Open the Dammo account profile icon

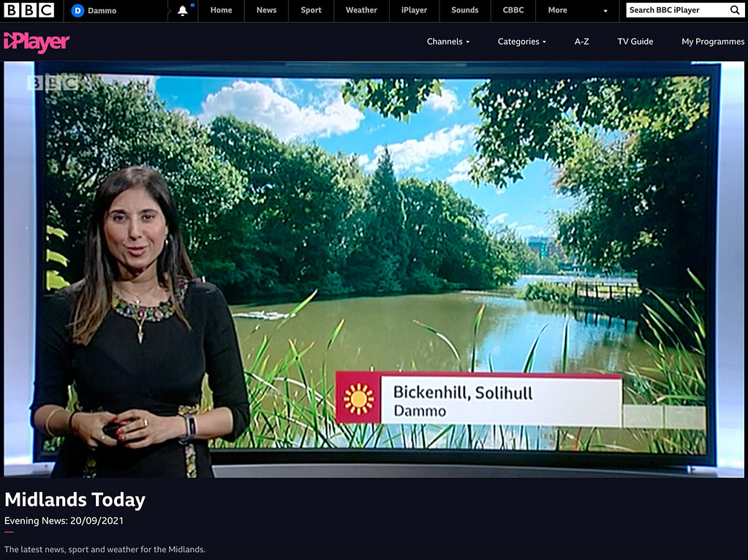tap(78, 10)
